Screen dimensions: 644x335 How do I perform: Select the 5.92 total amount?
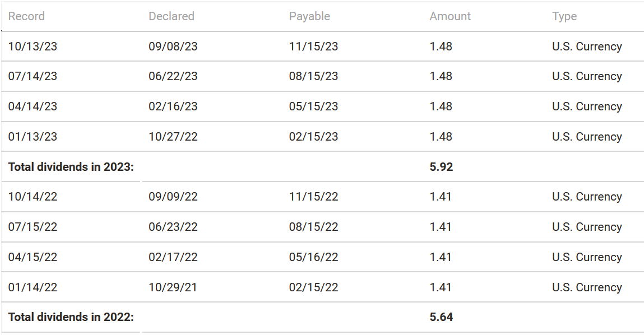441,167
